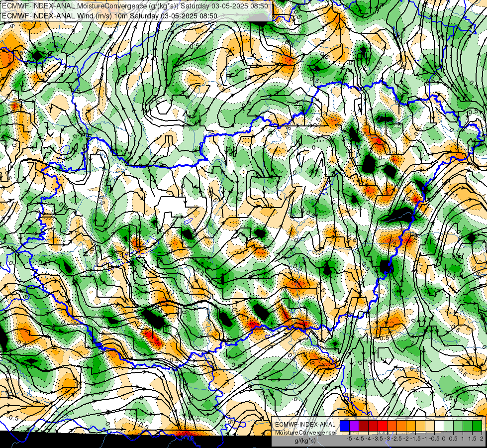The height and width of the screenshot is (448, 487).
Task: Pick the medium green swatch between 1 and 1.5
Action: pos(468,426)
